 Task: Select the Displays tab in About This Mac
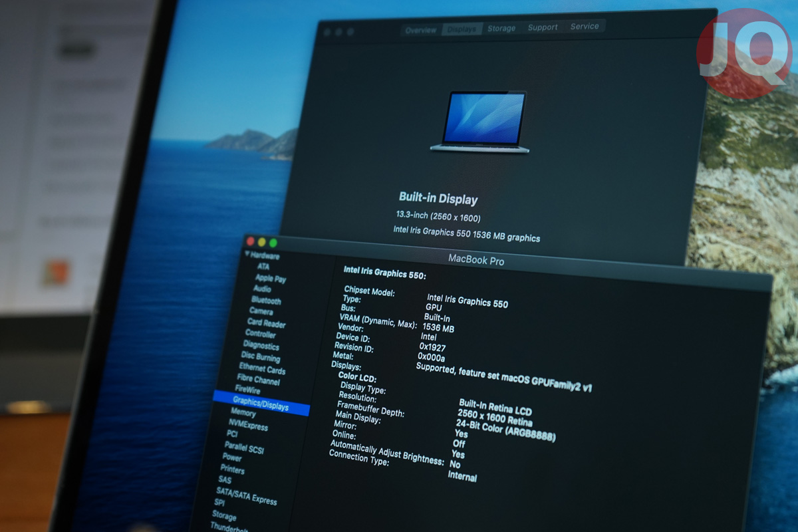pyautogui.click(x=462, y=29)
